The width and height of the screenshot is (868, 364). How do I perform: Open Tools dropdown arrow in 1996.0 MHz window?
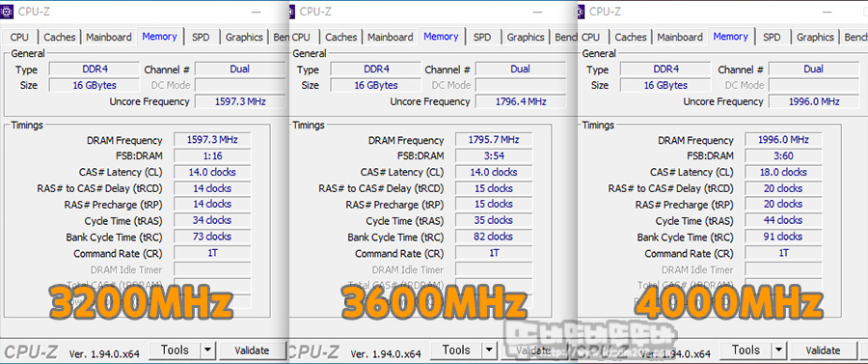(x=779, y=350)
